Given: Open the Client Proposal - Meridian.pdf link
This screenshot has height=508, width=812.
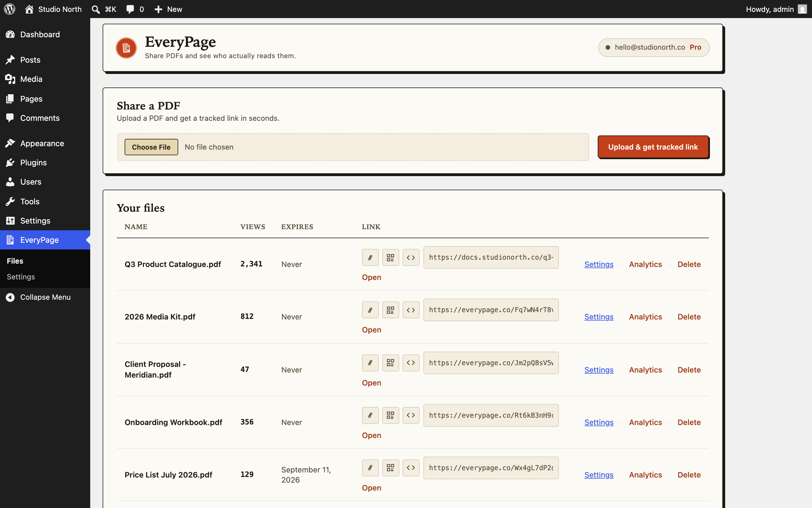Looking at the screenshot, I should [x=371, y=383].
